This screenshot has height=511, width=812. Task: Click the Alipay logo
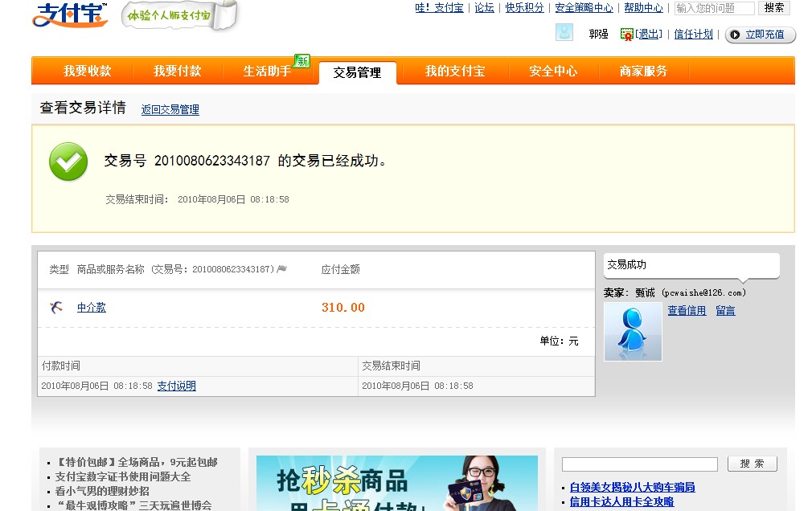(x=70, y=15)
